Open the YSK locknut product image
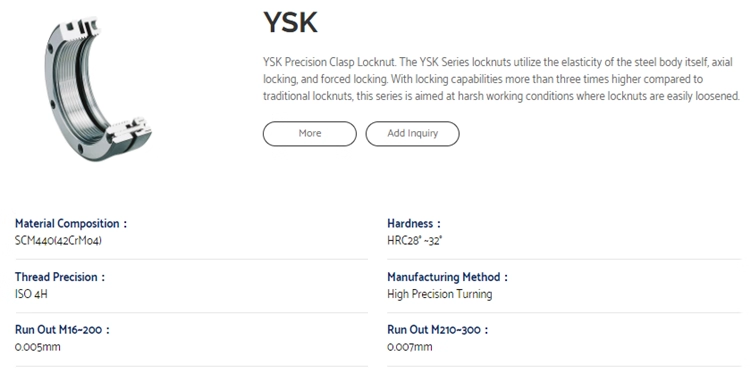The image size is (750, 372). coord(99,88)
